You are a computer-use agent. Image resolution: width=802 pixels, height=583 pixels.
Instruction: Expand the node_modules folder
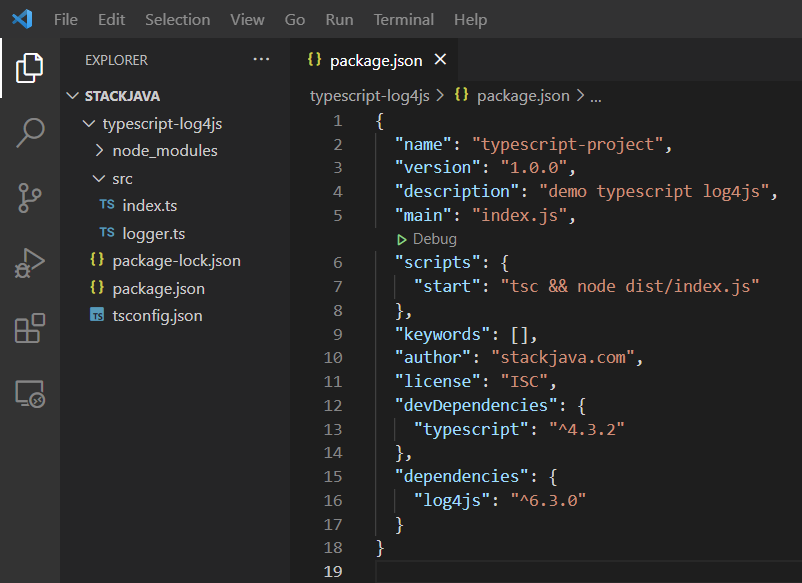point(99,150)
